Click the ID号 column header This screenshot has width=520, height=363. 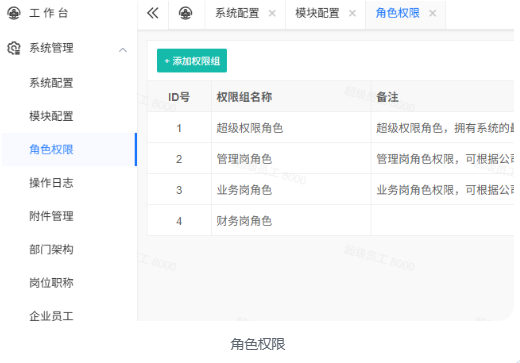[x=179, y=97]
